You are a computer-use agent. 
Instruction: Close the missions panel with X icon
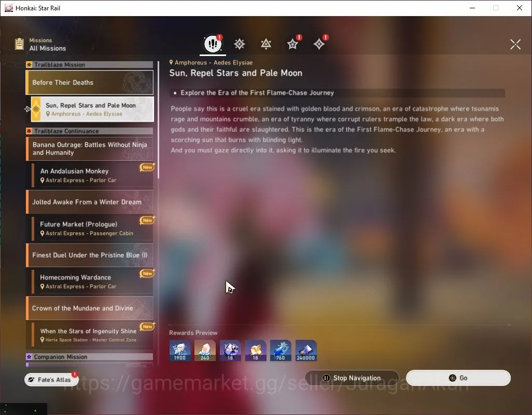click(515, 44)
